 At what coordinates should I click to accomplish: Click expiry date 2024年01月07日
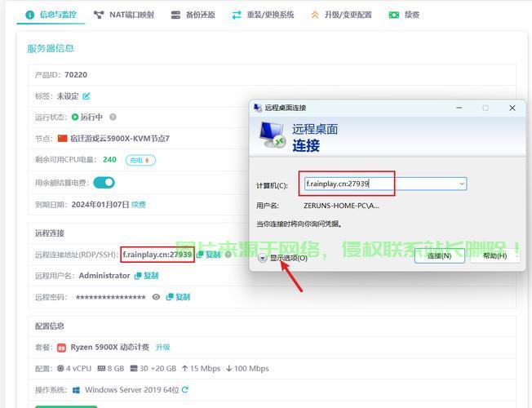click(100, 204)
